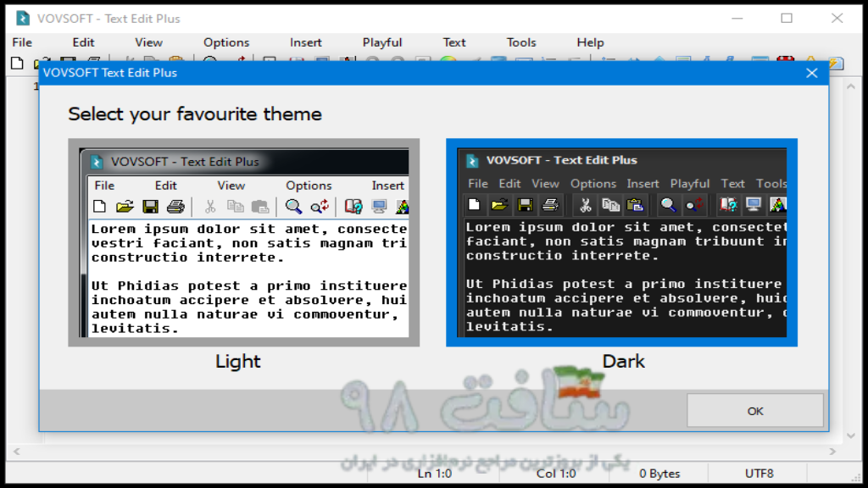Confirm theme choice with OK button
868x488 pixels.
click(755, 411)
